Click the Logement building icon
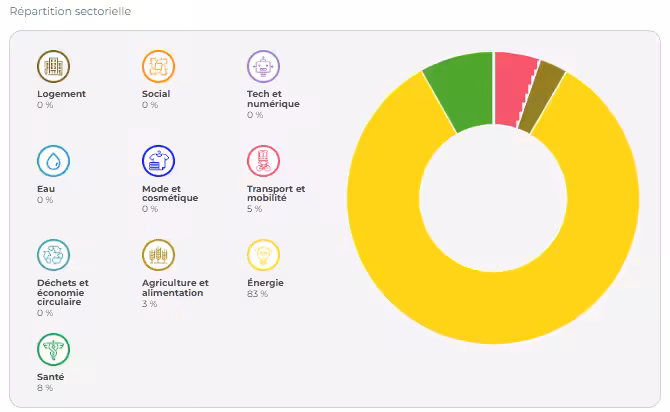This screenshot has height=412, width=670. (x=53, y=67)
